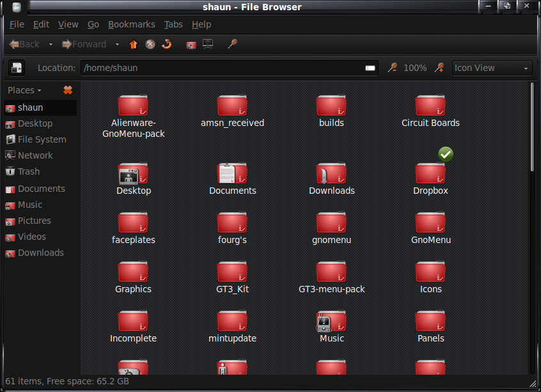Reload the current location
The width and height of the screenshot is (541, 392).
167,44
